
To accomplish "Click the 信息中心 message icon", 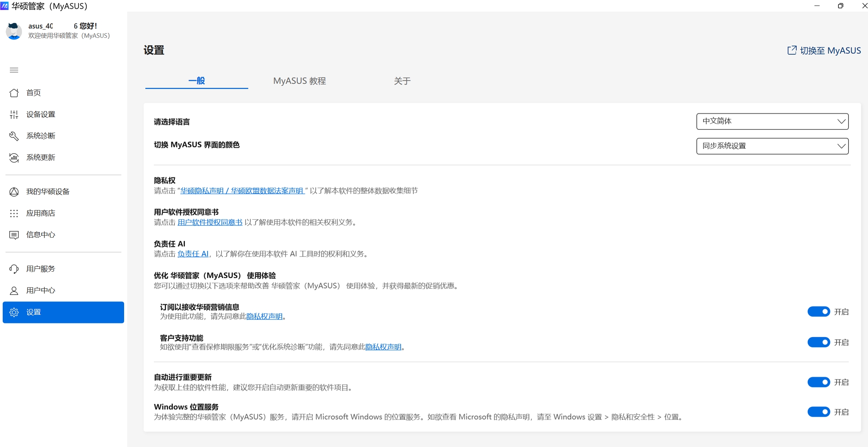I will (x=14, y=235).
